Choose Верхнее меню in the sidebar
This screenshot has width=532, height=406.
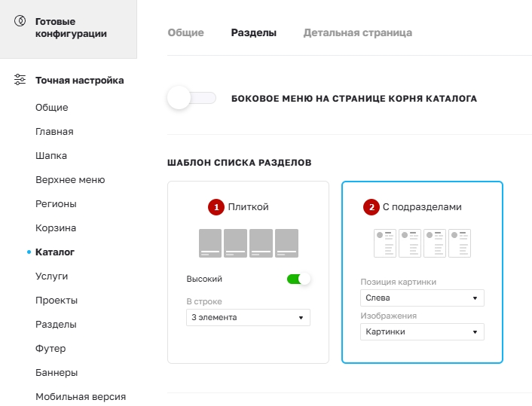tap(70, 180)
